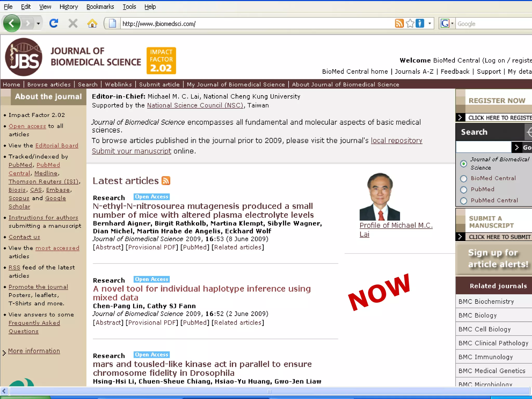Viewport: 532px width, 399px height.
Task: Select the PubMed Central radio button
Action: 463,201
